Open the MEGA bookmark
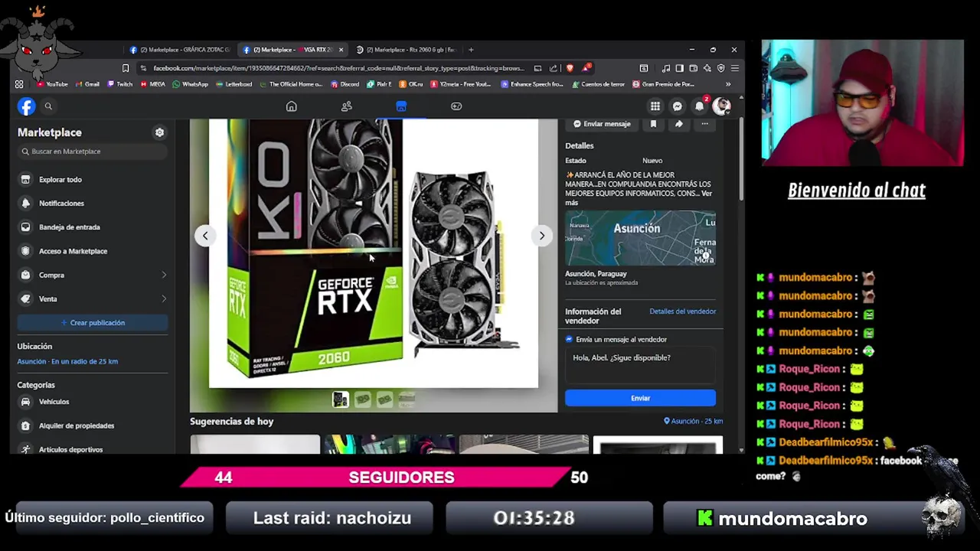980x551 pixels. 153,84
